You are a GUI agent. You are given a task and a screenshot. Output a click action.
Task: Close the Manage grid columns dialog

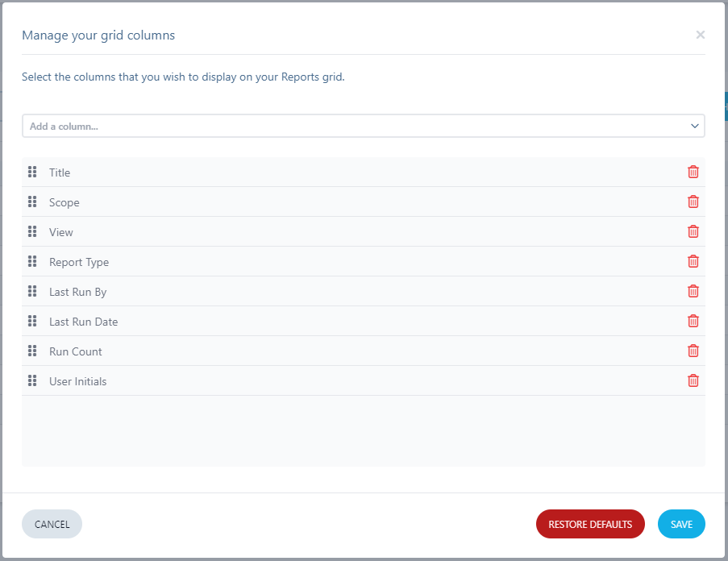(700, 35)
